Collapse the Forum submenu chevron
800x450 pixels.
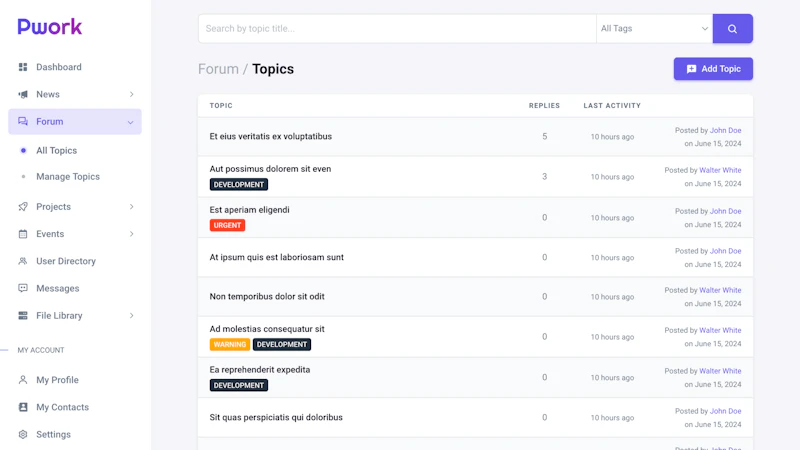coord(131,122)
